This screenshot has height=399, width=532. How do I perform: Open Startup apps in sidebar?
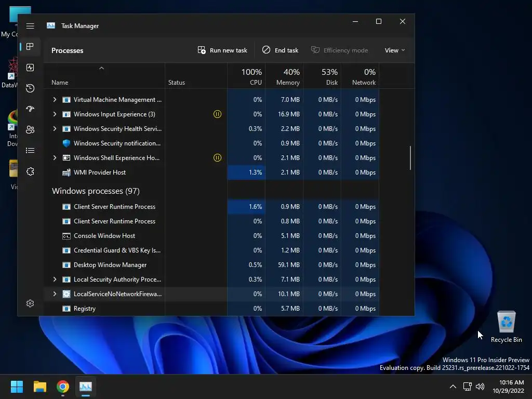30,109
